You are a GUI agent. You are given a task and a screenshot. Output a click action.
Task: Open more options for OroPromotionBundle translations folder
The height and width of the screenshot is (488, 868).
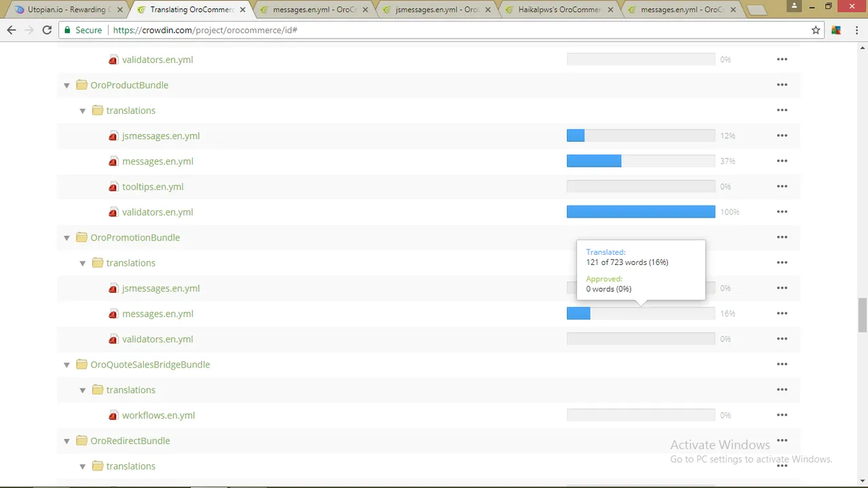click(782, 263)
